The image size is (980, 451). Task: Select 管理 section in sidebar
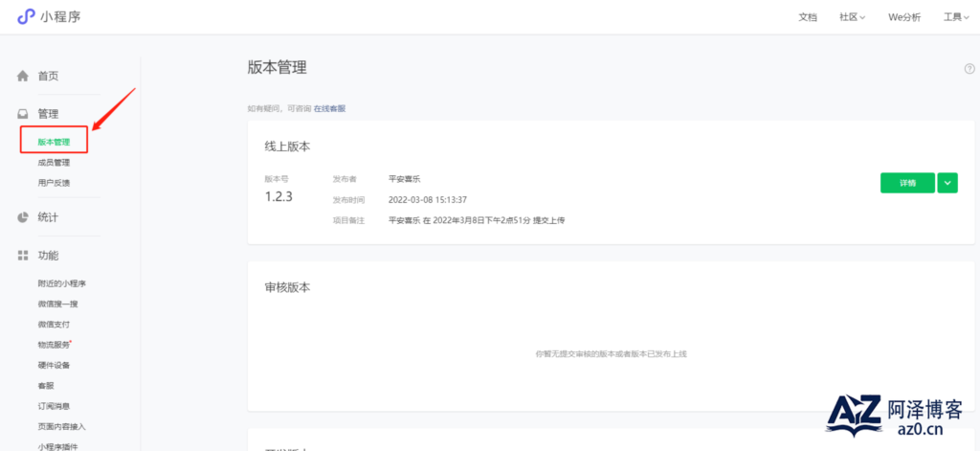click(x=48, y=114)
